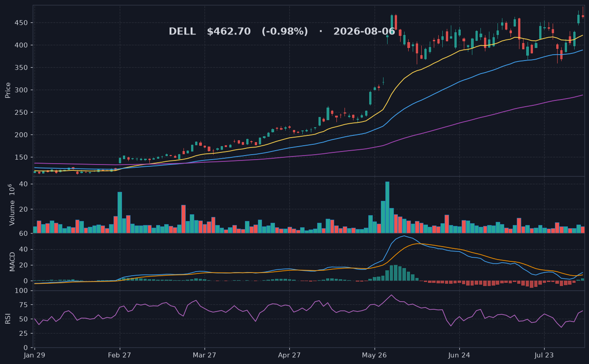Click the 150 price axis tick
This screenshot has height=364, width=589.
coord(22,157)
